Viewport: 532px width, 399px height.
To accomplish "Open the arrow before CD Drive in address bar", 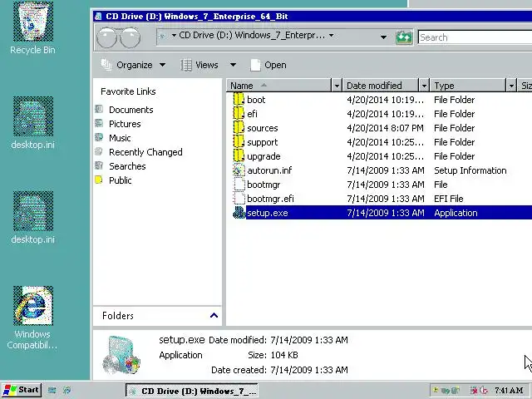I will (x=174, y=35).
